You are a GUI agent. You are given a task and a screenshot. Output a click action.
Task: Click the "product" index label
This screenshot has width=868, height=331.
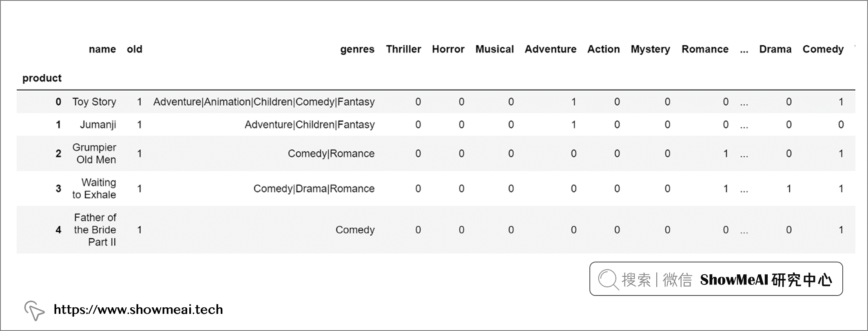(x=42, y=78)
